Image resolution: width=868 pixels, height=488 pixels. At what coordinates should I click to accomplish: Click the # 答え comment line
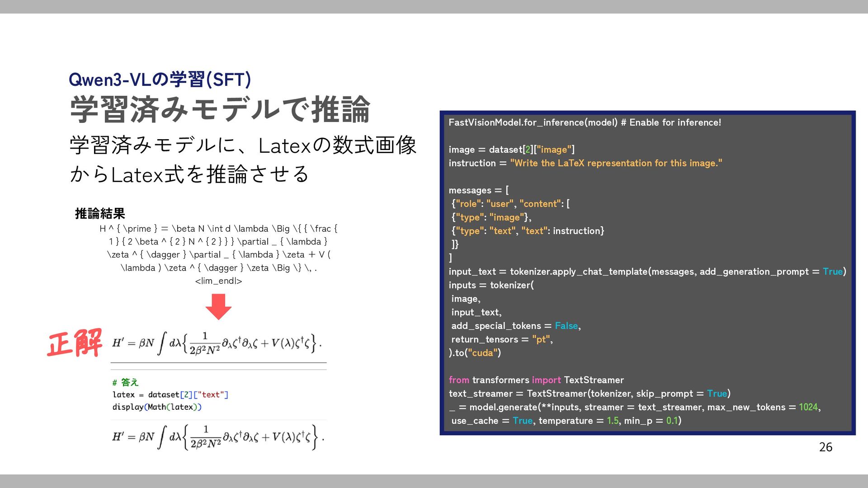(x=125, y=382)
